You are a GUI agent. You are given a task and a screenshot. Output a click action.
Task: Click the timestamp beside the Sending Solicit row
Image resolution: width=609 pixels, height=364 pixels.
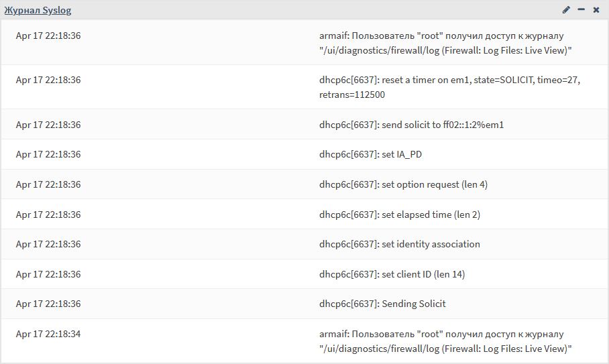pyautogui.click(x=48, y=304)
